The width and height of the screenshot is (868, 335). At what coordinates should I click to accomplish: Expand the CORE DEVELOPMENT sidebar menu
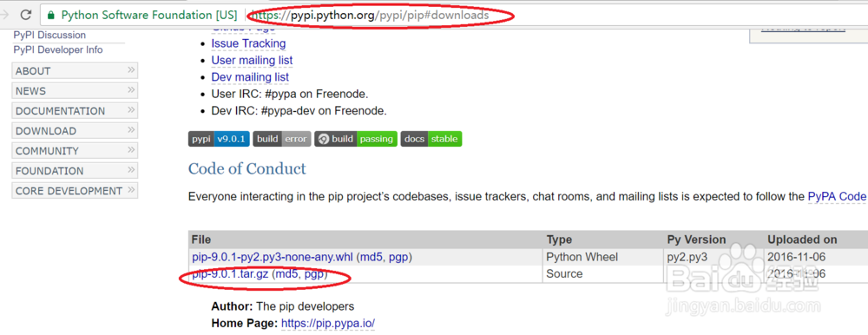pos(75,190)
